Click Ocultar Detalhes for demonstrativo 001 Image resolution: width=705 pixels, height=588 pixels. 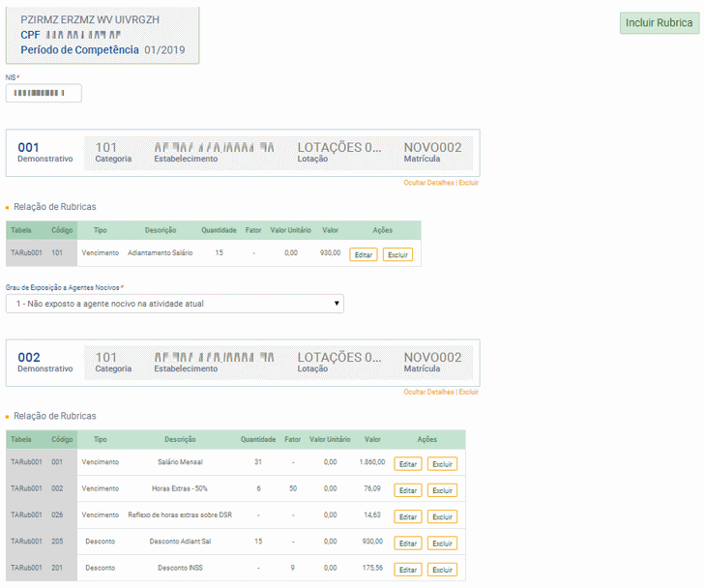point(427,183)
